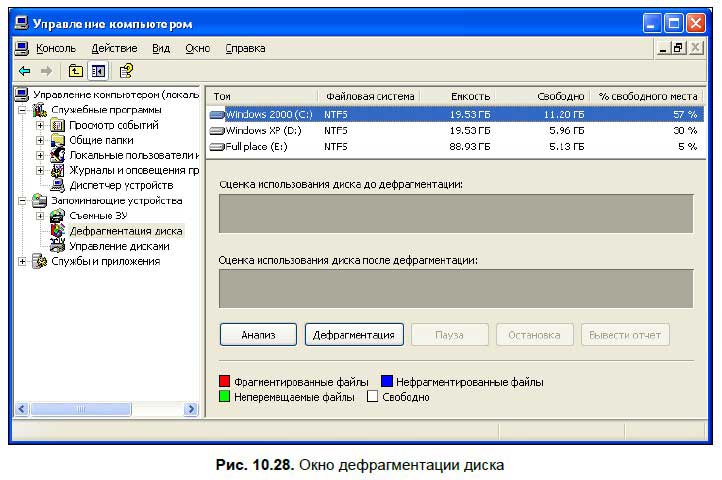Sort by % свободного места column header

point(647,96)
